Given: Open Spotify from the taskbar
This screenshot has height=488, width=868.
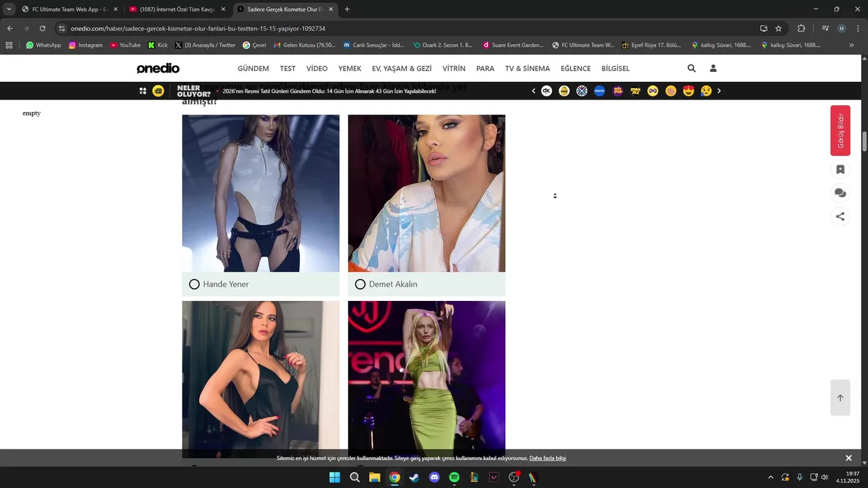Looking at the screenshot, I should (454, 477).
